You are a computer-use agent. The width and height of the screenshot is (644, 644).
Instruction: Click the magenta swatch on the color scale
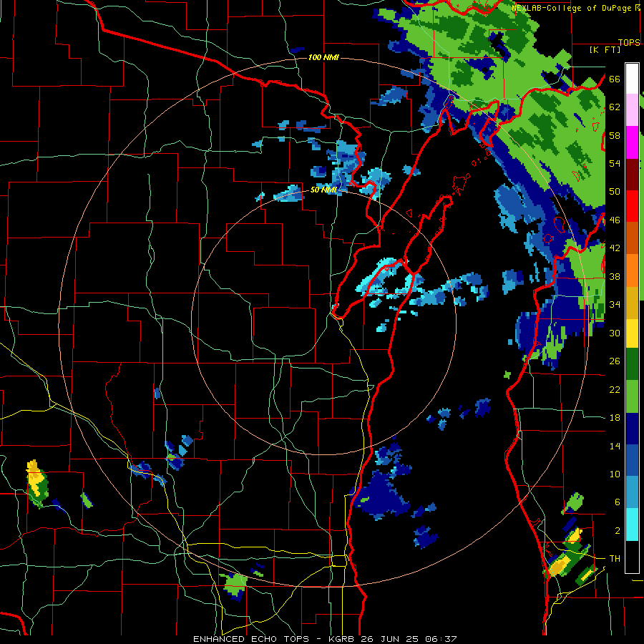(x=632, y=142)
